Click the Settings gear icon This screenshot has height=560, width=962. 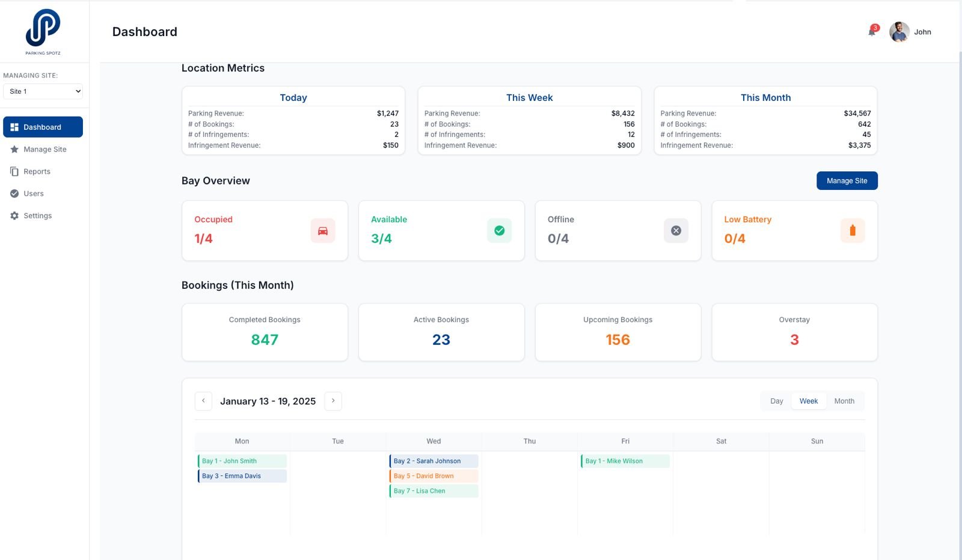(14, 216)
